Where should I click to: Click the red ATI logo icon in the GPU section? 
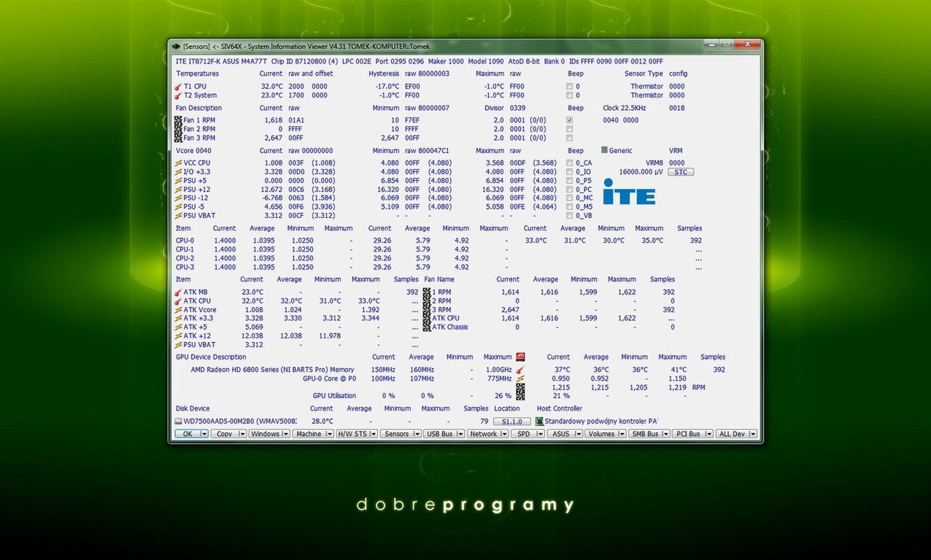(x=520, y=357)
